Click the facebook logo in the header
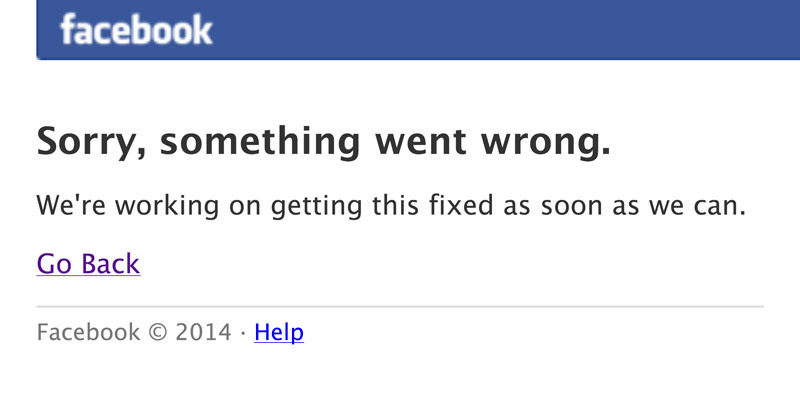This screenshot has height=393, width=800. tap(136, 30)
